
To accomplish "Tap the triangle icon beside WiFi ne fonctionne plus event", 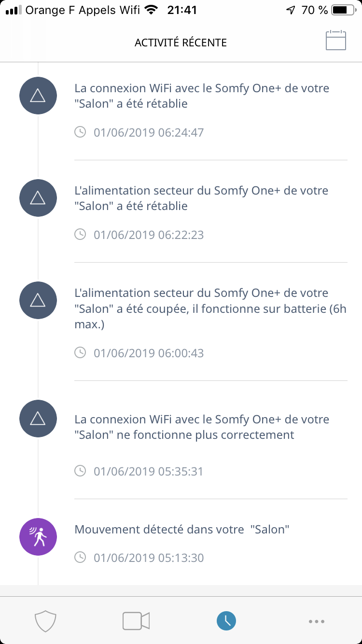I will 38,419.
